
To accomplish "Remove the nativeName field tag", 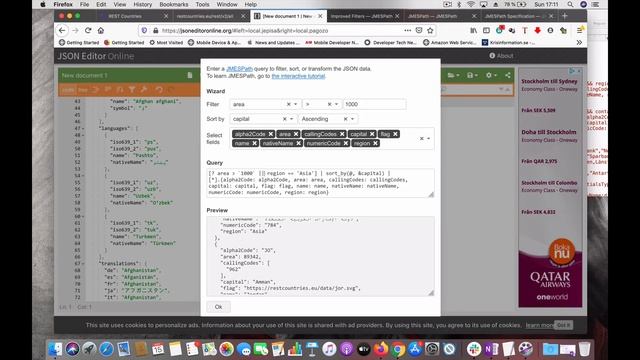I will pyautogui.click(x=298, y=143).
